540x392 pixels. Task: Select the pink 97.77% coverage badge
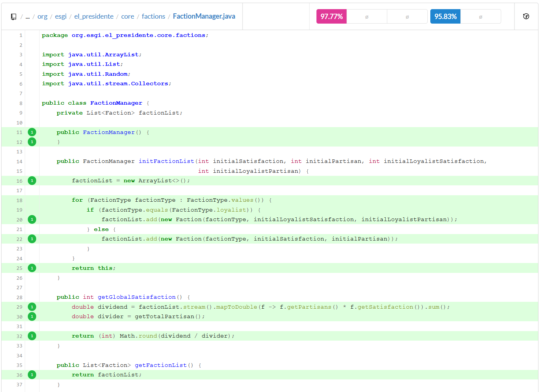tap(331, 16)
